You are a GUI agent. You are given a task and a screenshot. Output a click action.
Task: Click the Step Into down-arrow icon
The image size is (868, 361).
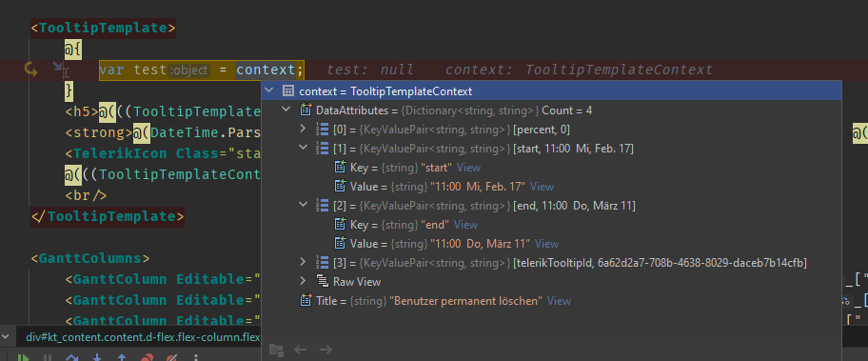tap(96, 358)
